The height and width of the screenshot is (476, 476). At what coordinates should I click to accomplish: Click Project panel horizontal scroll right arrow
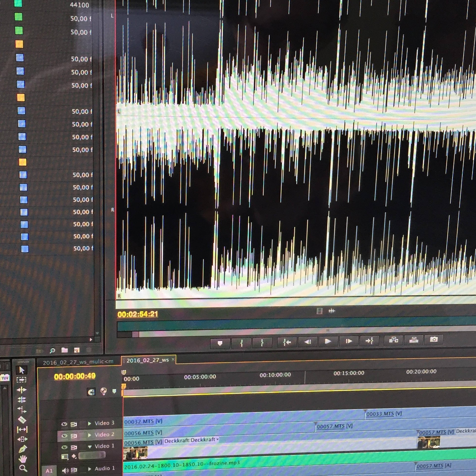[91, 340]
